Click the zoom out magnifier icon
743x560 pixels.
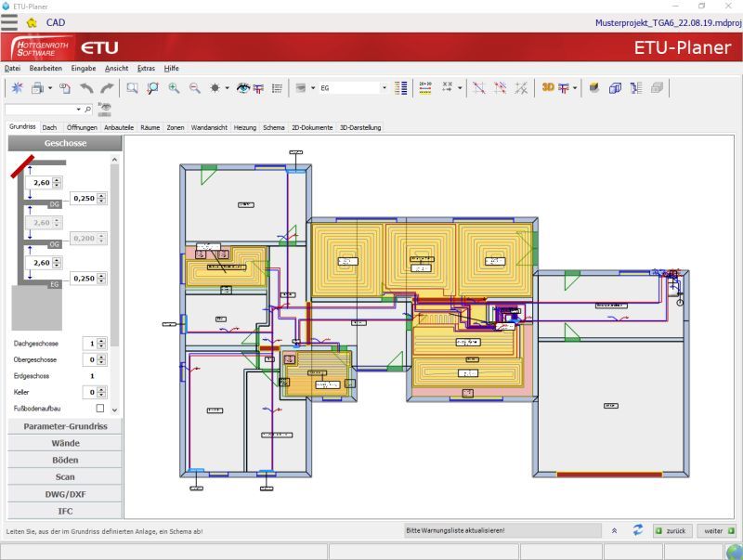[x=195, y=87]
